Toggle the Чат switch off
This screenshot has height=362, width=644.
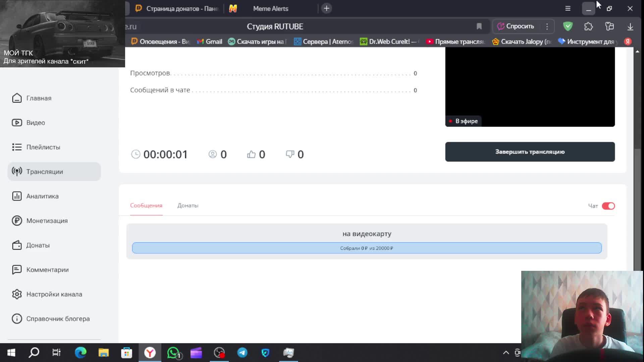pos(608,206)
